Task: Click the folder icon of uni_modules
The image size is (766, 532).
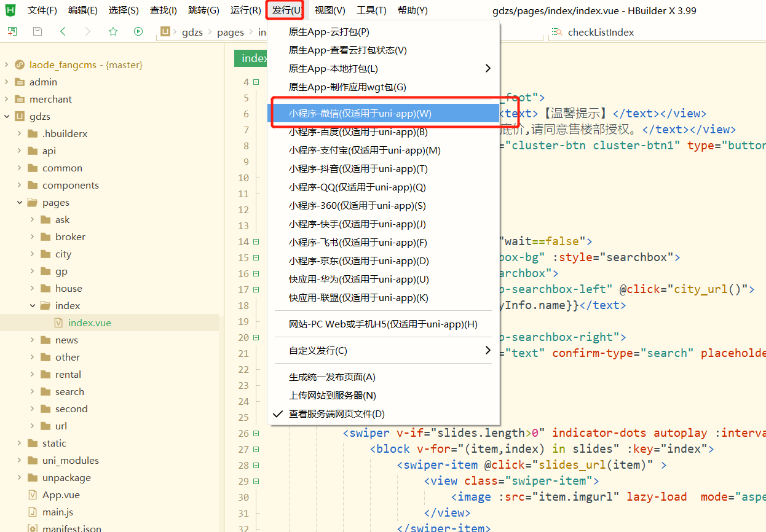Action: point(32,460)
